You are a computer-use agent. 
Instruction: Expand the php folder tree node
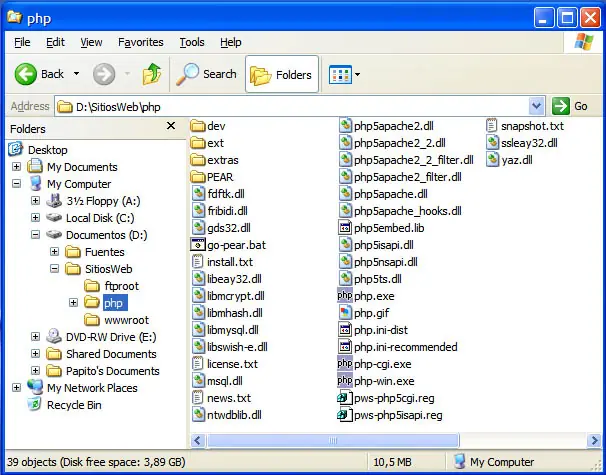tap(73, 303)
